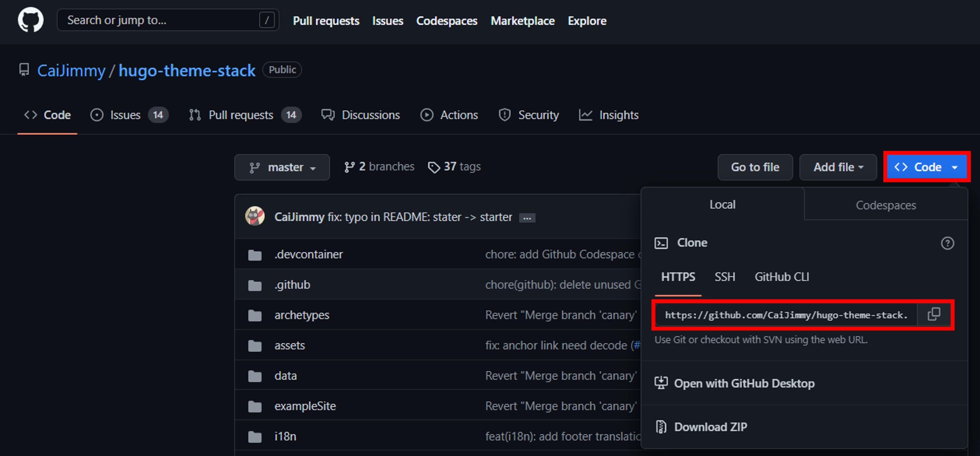Image resolution: width=980 pixels, height=456 pixels.
Task: Open the clone help question-mark icon
Action: pyautogui.click(x=947, y=243)
